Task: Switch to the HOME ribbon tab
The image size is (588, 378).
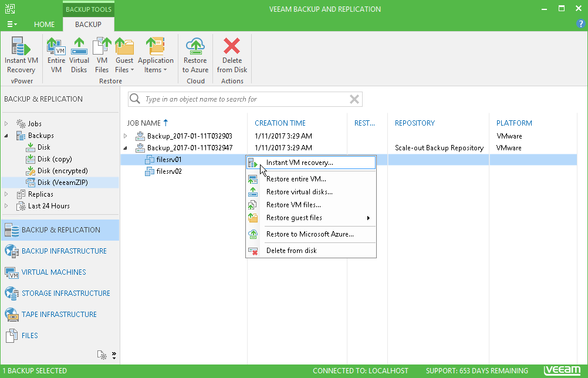Action: tap(44, 25)
